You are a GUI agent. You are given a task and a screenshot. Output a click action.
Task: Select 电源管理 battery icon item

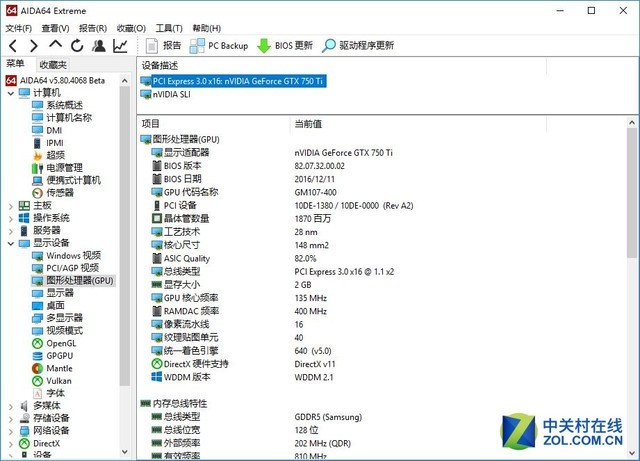[58, 168]
